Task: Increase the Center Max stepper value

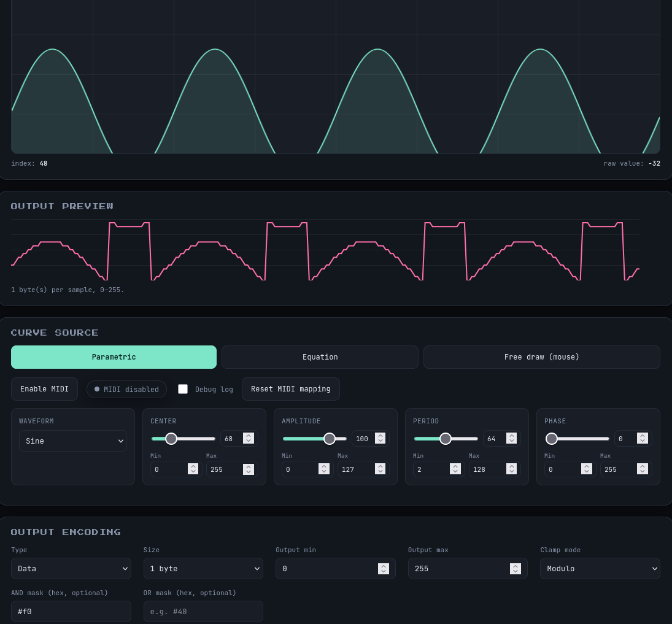Action: point(249,466)
